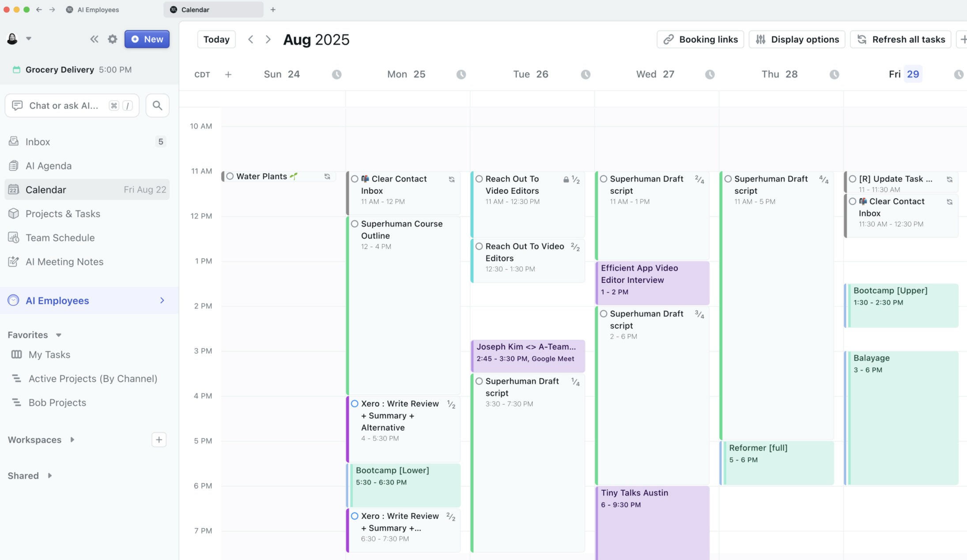Open a new tab with plus
This screenshot has width=967, height=560.
click(273, 10)
